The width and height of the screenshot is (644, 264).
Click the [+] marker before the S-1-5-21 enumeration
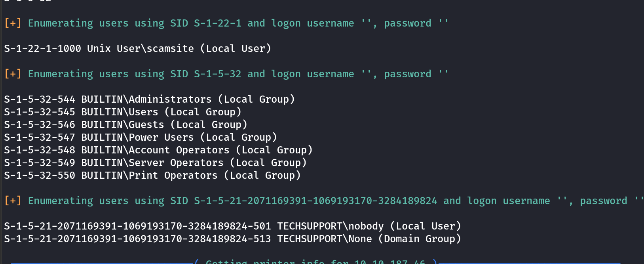pos(13,201)
